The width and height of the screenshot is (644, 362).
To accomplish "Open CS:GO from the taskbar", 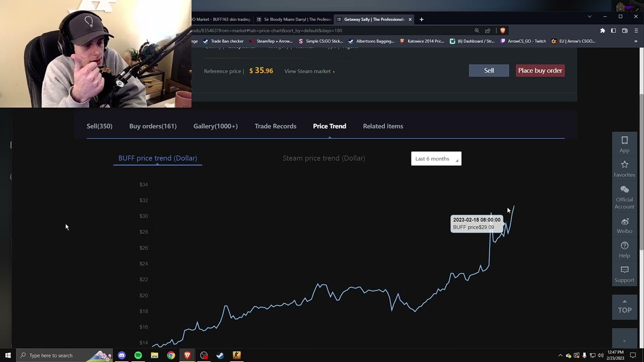I will point(236,355).
